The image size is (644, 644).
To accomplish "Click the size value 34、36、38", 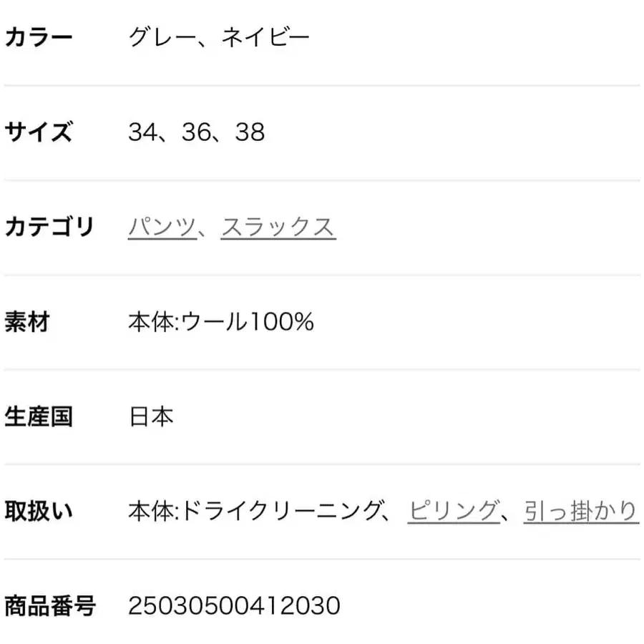I will pos(195,131).
